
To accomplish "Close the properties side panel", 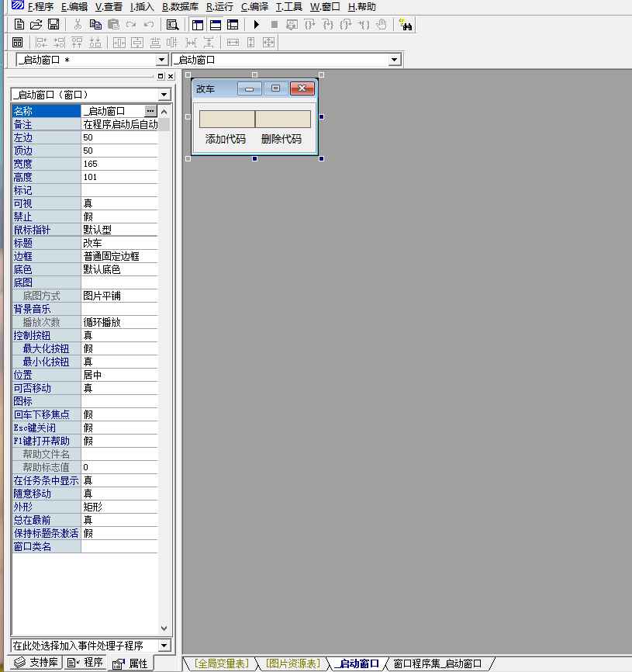I will click(171, 76).
